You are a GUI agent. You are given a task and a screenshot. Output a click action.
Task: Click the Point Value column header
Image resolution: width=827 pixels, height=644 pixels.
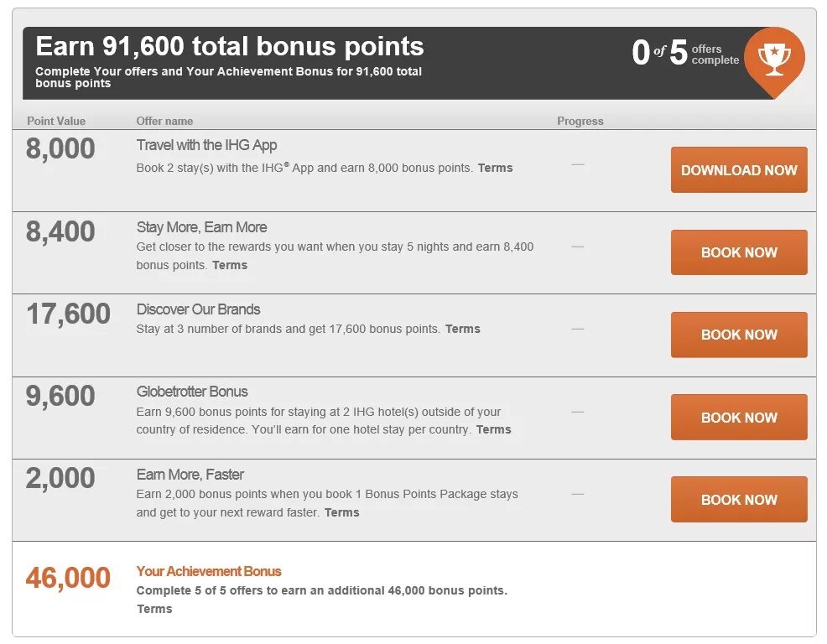tap(56, 121)
